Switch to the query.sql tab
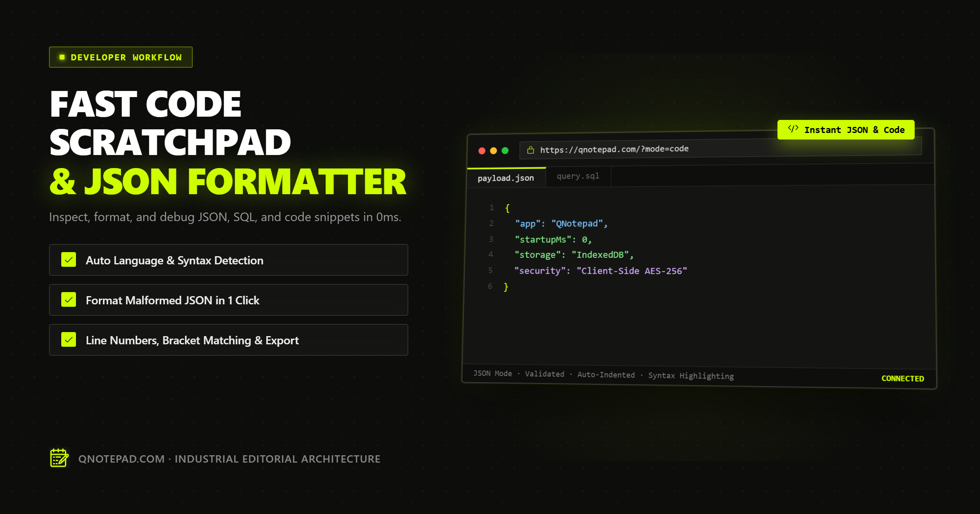 click(578, 176)
